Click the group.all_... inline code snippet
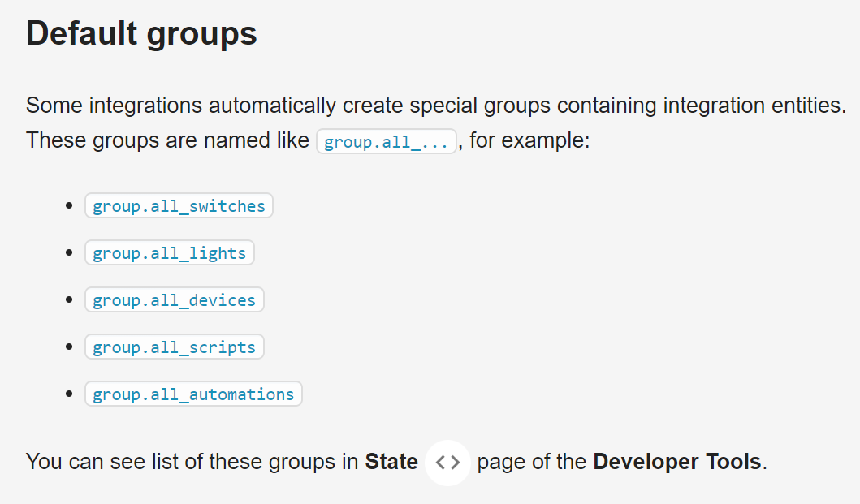The width and height of the screenshot is (860, 504). (x=386, y=142)
